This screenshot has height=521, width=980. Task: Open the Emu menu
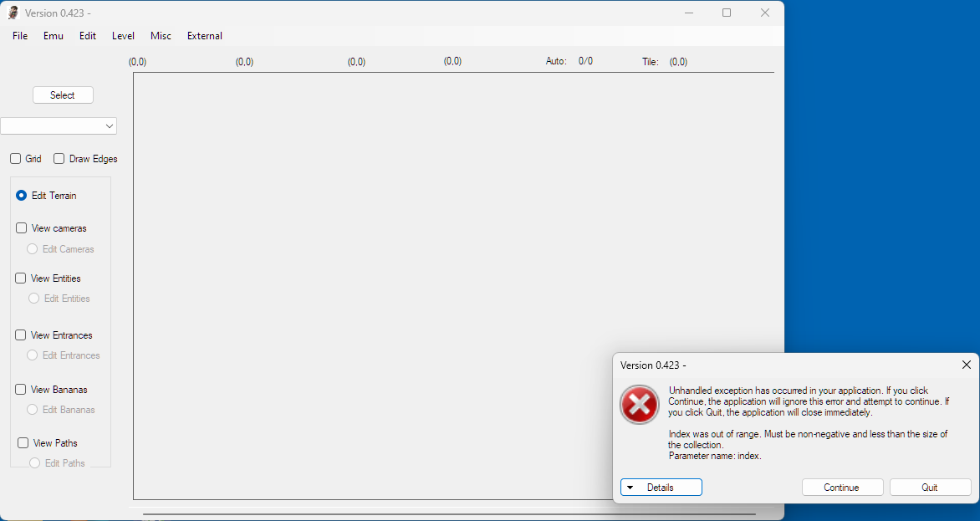tap(54, 36)
